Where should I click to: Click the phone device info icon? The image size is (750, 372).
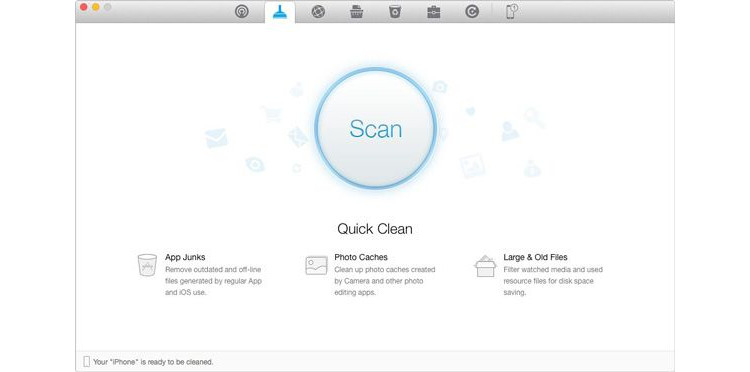point(511,11)
